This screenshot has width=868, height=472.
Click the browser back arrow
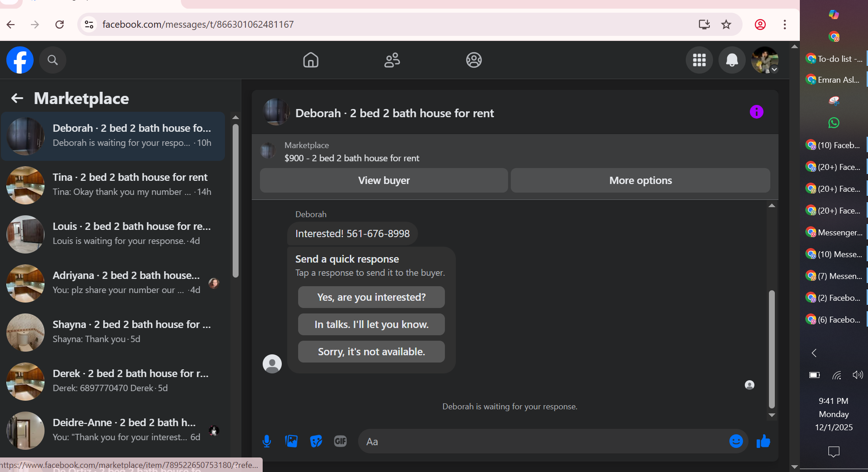[x=11, y=25]
